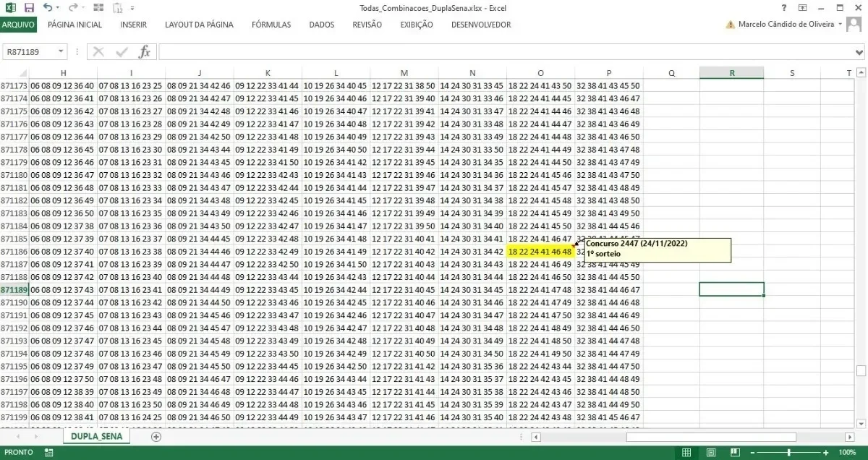Select the DUPLA_SENA sheet tab

point(96,437)
